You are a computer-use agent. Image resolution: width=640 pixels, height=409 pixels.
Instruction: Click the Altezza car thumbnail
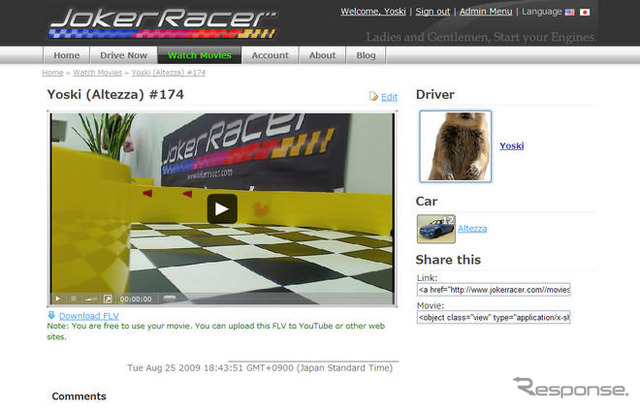click(436, 229)
